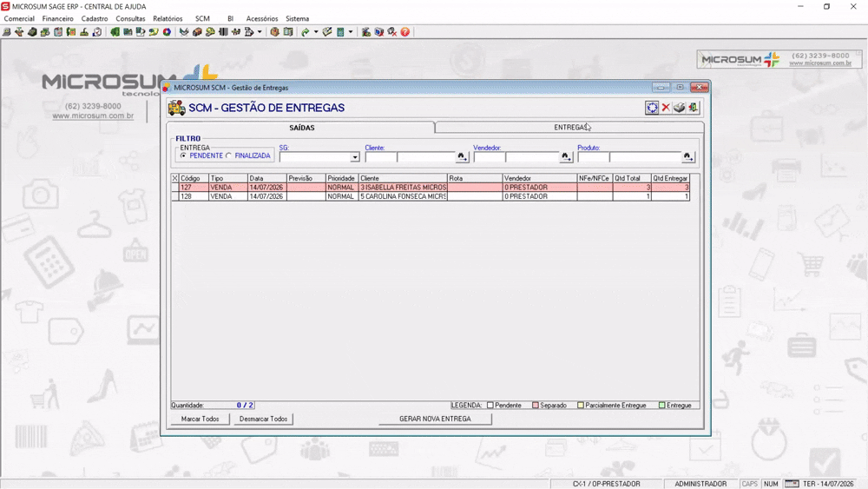Screen dimensions: 868x489
Task: Check the selection box for row 127
Action: pyautogui.click(x=175, y=188)
